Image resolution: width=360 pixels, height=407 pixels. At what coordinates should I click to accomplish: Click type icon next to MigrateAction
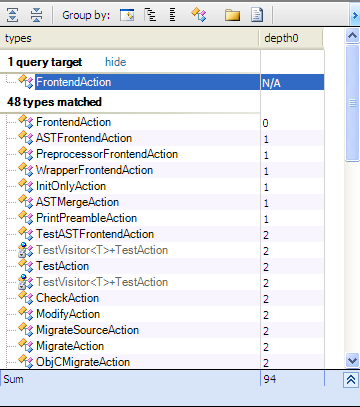tap(26, 346)
